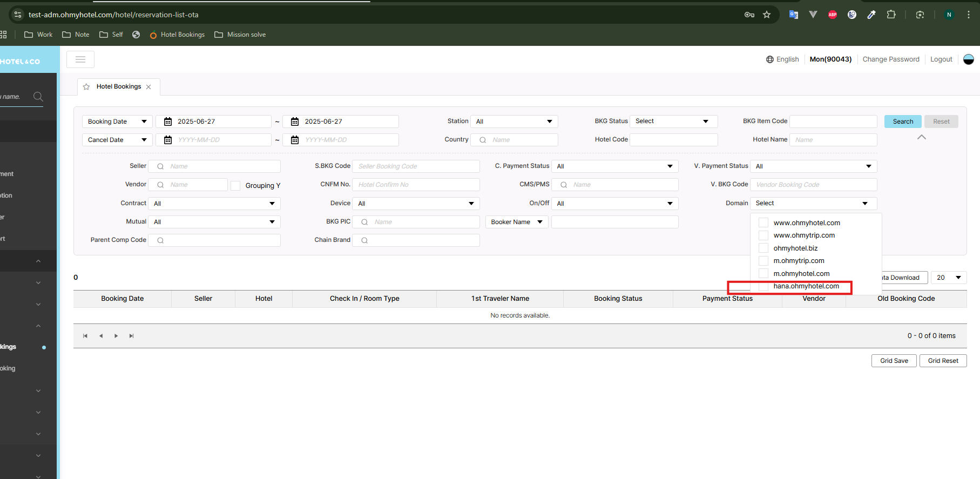Image resolution: width=980 pixels, height=479 pixels.
Task: Open the booking start date calendar icon
Action: (168, 122)
